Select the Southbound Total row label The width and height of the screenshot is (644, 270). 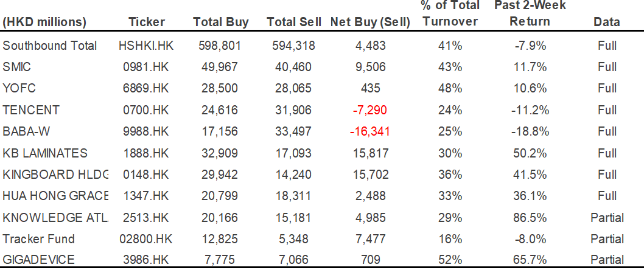[x=50, y=46]
